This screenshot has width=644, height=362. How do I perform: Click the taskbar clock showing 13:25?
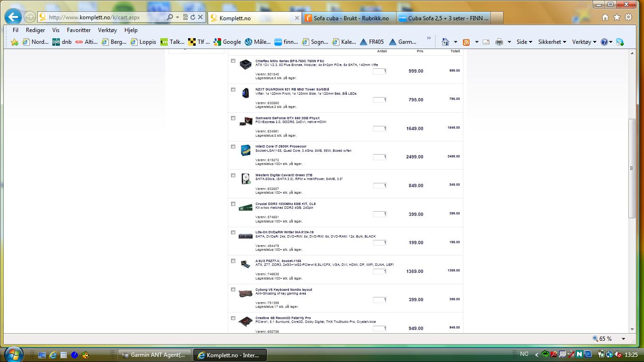631,354
